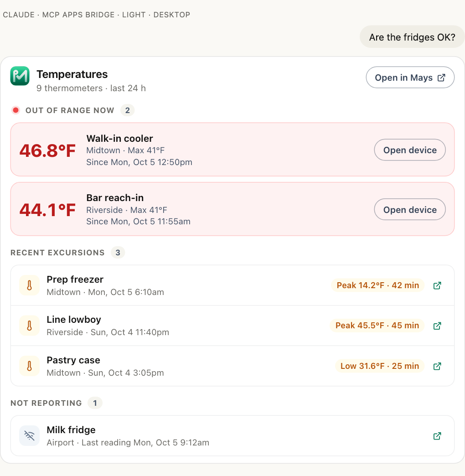Click the 'Are the fridges OK?' message bubble
The image size is (465, 476).
coord(412,37)
